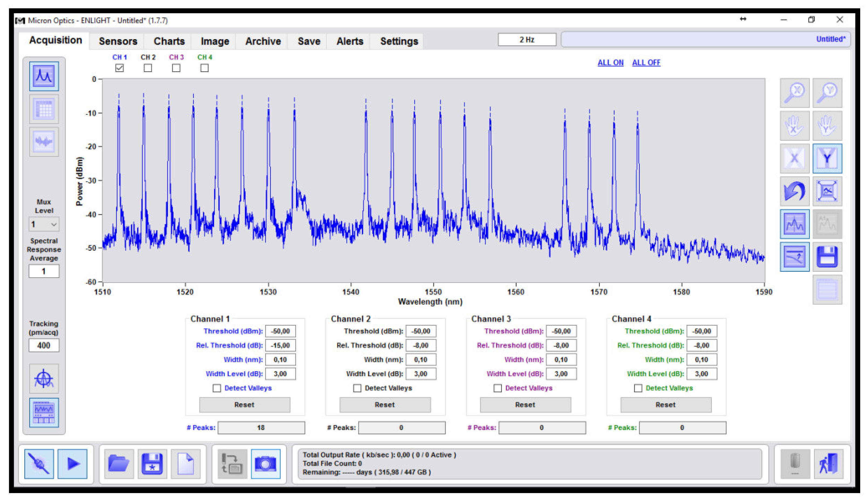
Task: Expand the Mux Level dropdown
Action: pos(44,224)
